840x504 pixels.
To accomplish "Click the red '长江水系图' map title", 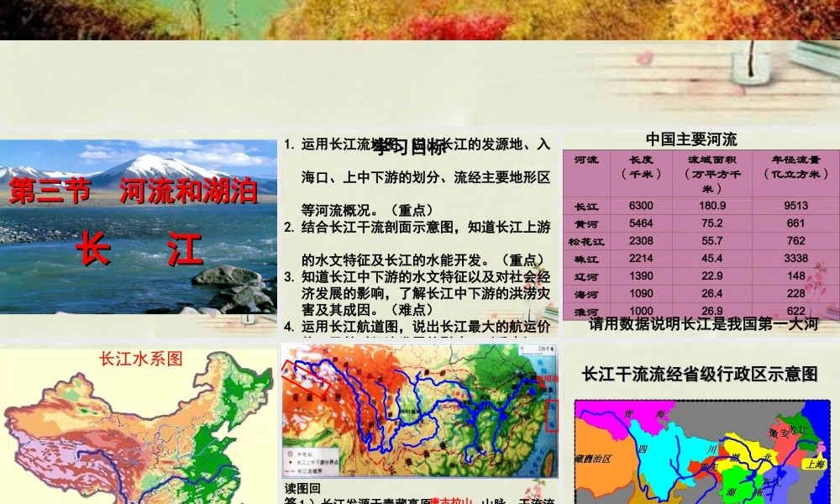I will (141, 359).
